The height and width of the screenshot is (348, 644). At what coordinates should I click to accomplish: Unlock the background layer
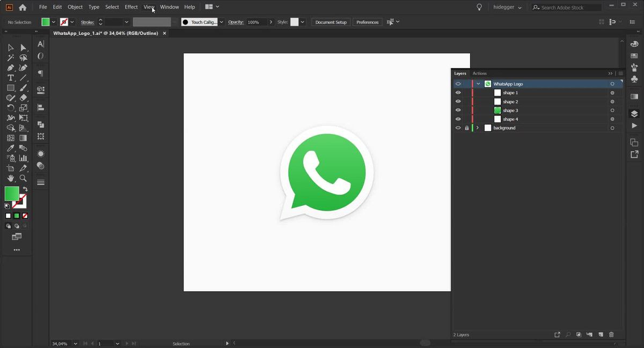[x=466, y=128]
